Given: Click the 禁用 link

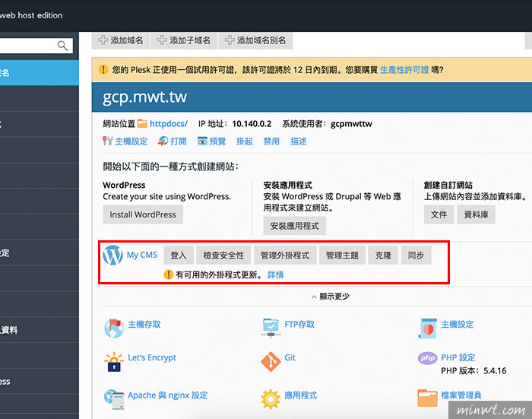Looking at the screenshot, I should click(x=271, y=141).
